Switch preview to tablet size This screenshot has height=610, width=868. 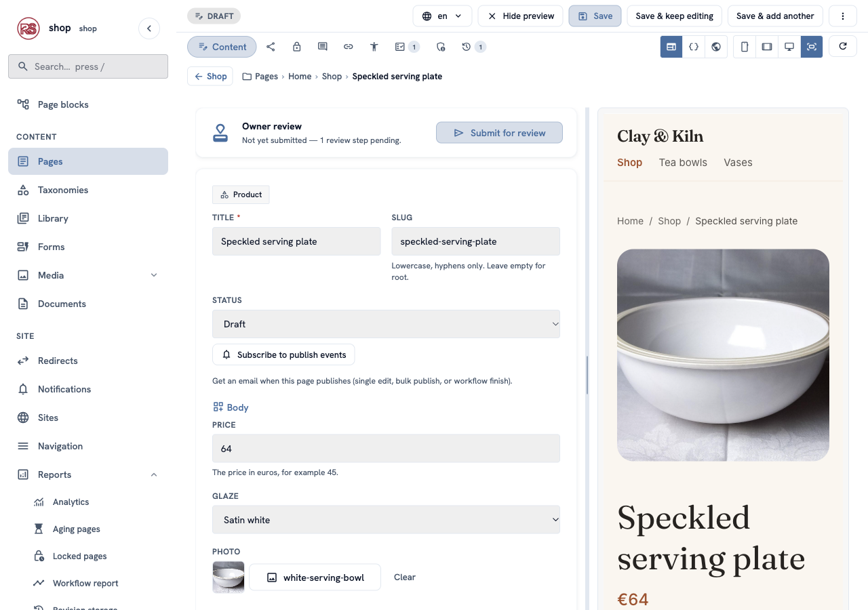tap(767, 47)
